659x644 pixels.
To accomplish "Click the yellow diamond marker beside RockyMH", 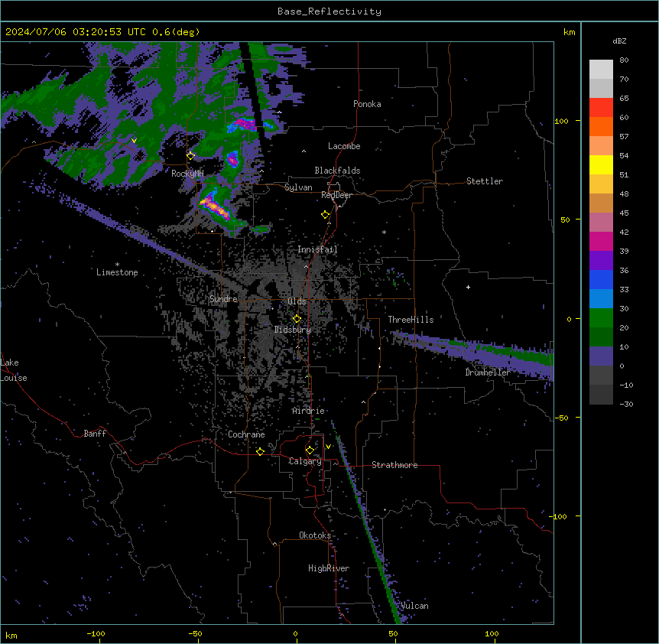I will (x=190, y=155).
